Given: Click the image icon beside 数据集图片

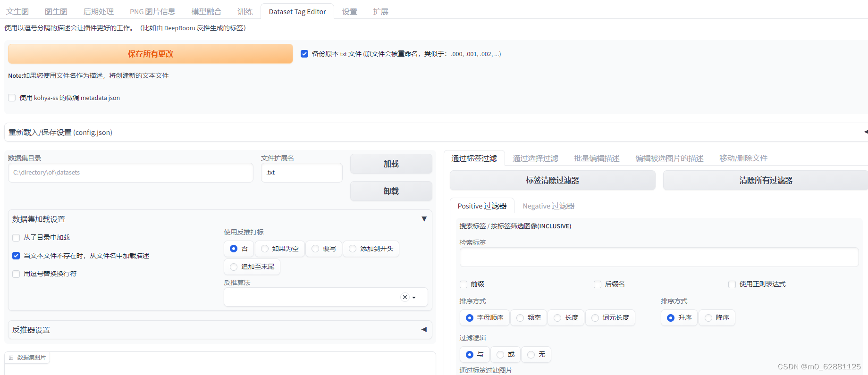Looking at the screenshot, I should pos(11,358).
